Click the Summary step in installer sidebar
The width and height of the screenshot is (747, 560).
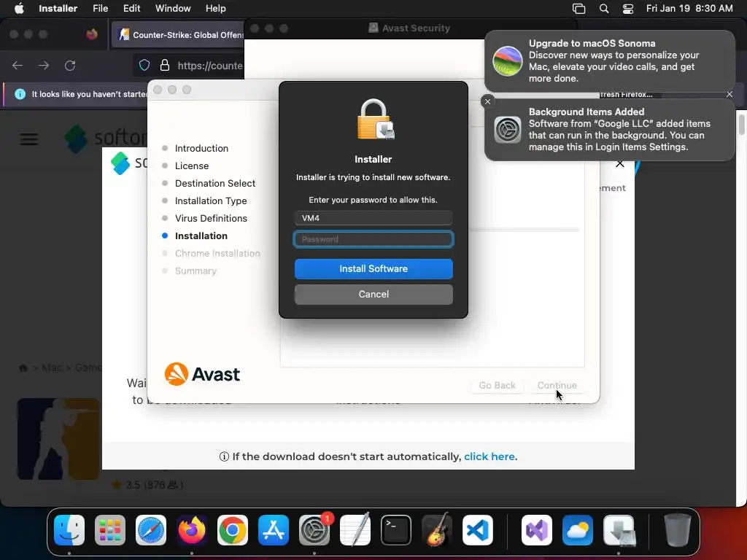coord(196,271)
